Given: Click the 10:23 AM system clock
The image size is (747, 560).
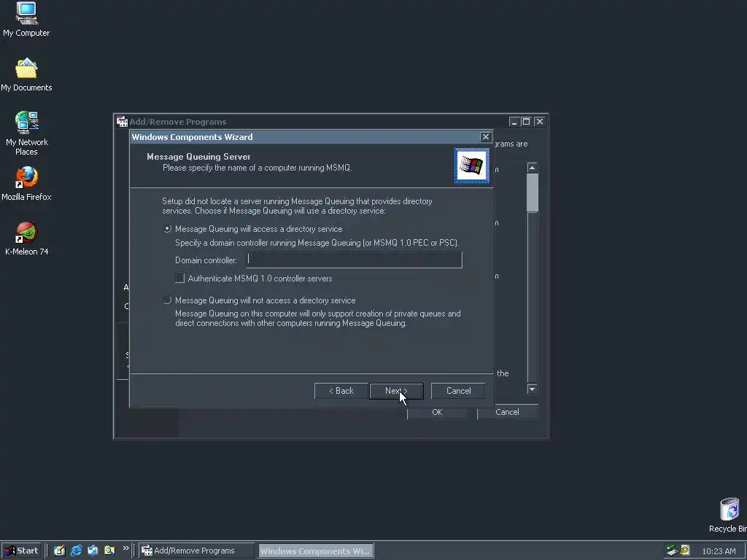Looking at the screenshot, I should pyautogui.click(x=719, y=551).
